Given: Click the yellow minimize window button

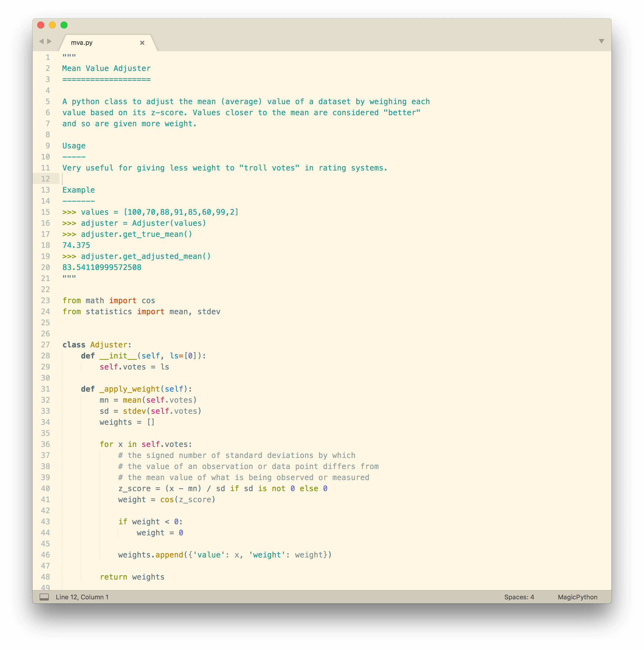Looking at the screenshot, I should point(52,25).
